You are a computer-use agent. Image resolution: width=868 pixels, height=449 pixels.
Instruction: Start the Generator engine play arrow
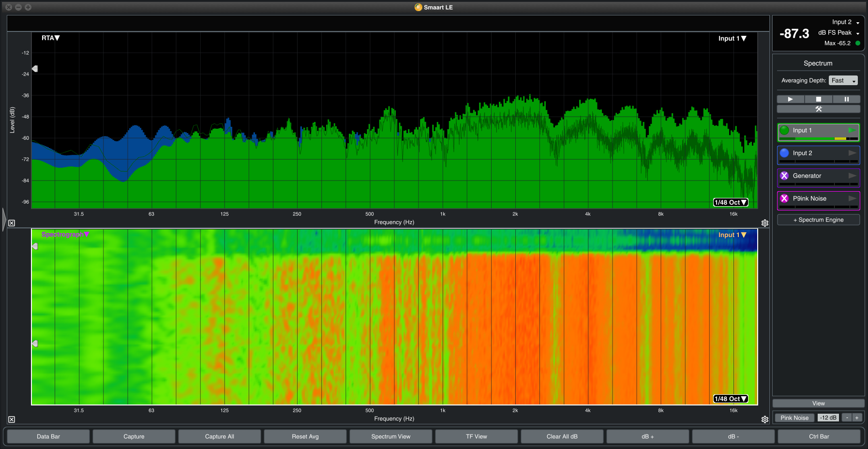(x=852, y=176)
